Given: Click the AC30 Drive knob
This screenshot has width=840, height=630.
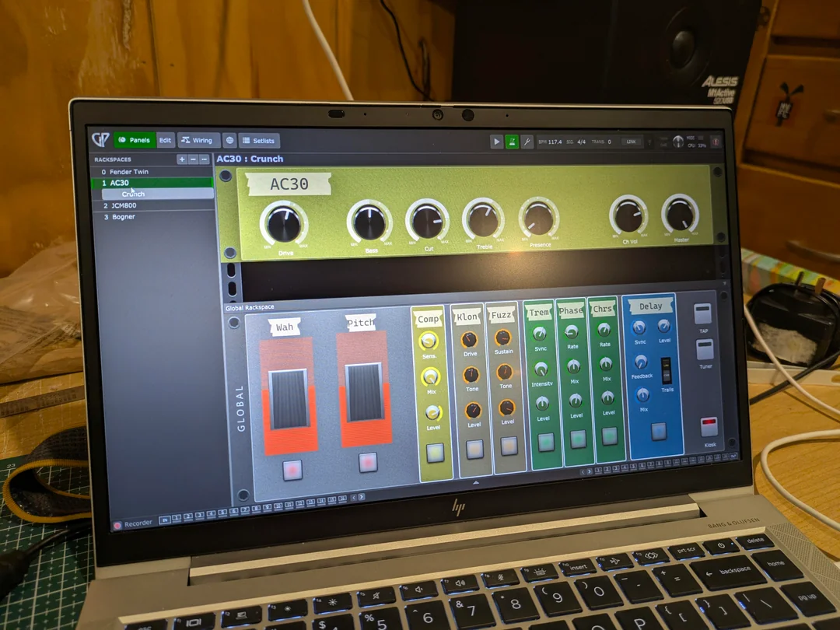Looking at the screenshot, I should click(x=283, y=223).
